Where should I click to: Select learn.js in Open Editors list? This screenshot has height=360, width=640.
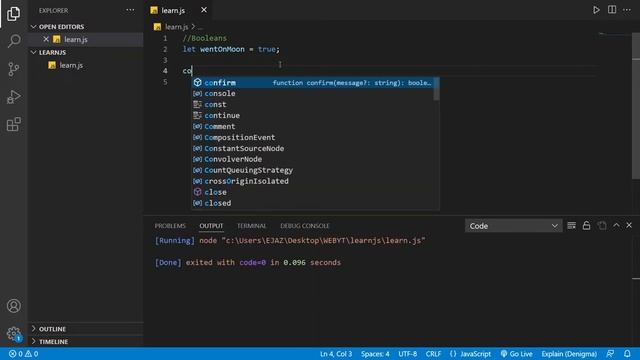pos(76,39)
